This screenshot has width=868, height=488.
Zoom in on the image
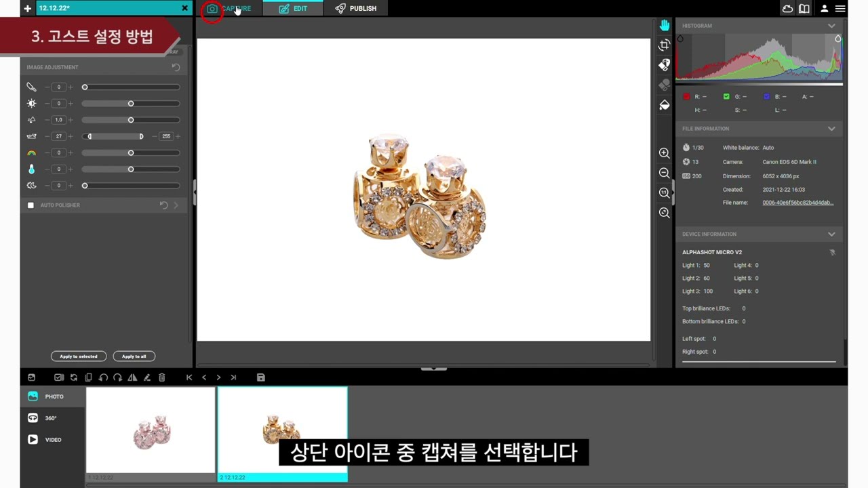(x=665, y=153)
